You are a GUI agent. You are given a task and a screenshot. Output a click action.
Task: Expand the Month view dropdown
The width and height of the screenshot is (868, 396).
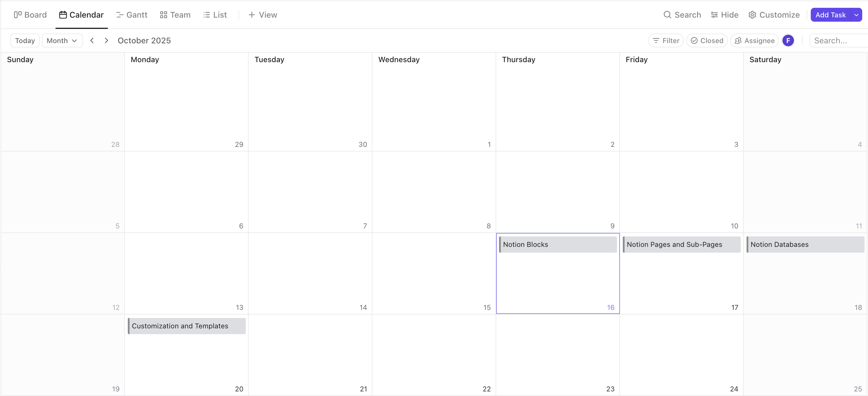[62, 41]
